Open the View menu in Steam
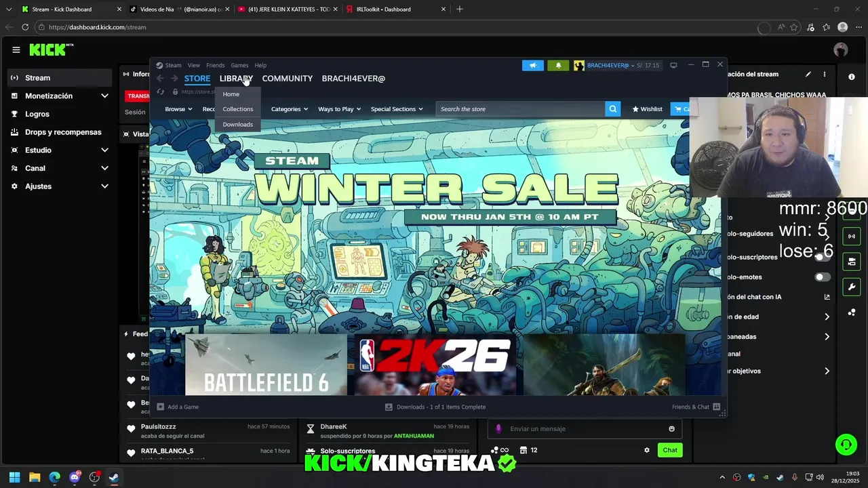868x488 pixels. click(x=194, y=66)
